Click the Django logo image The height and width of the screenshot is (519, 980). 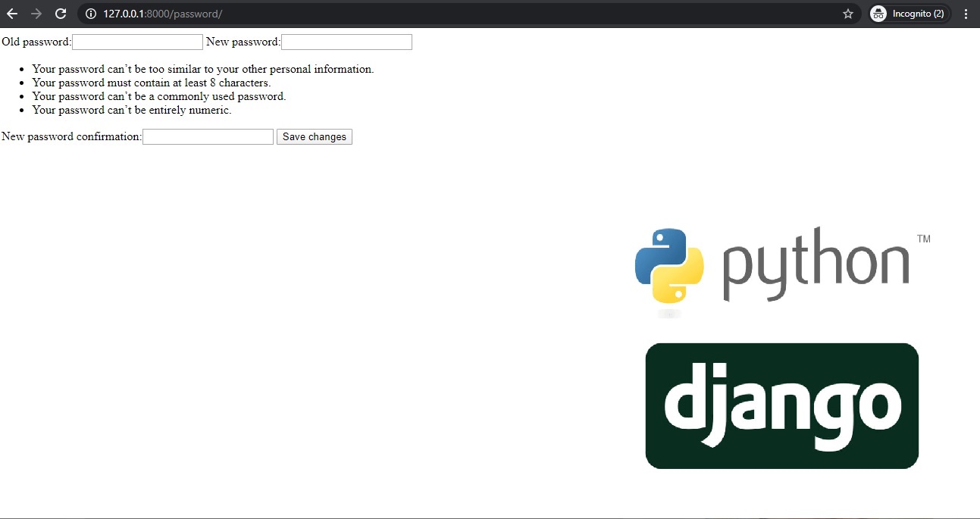pyautogui.click(x=781, y=405)
